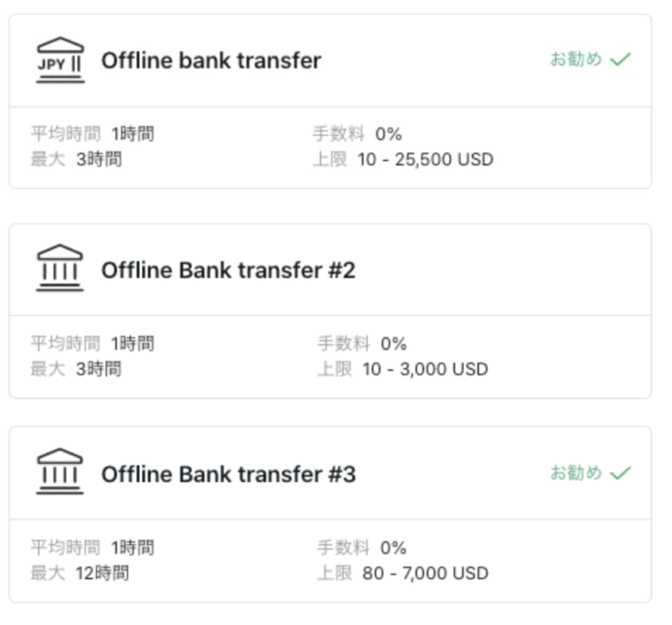Image resolution: width=672 pixels, height=625 pixels.
Task: Click the first card's 手数料 0% fee
Action: 358,134
